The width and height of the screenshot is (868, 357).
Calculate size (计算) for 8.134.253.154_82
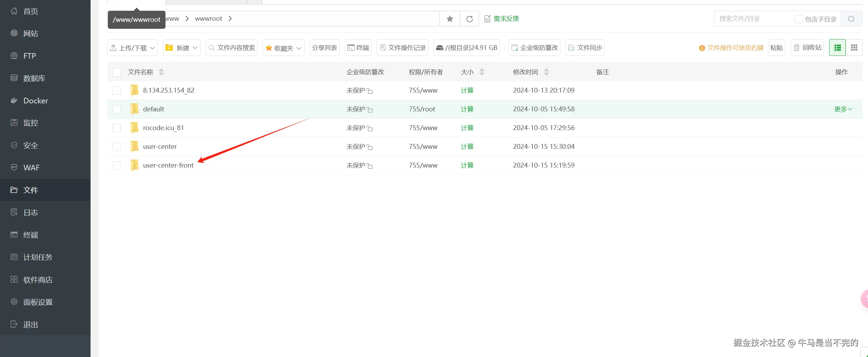click(467, 91)
